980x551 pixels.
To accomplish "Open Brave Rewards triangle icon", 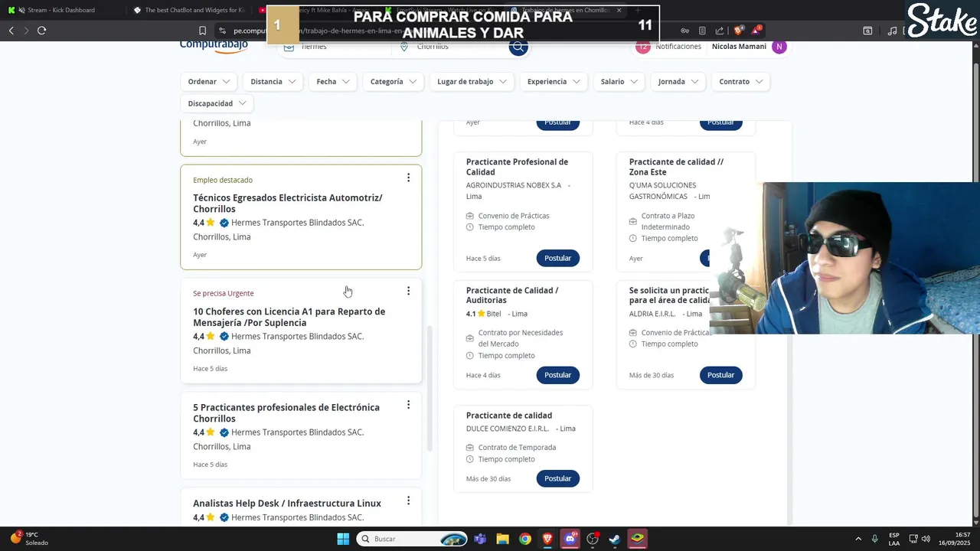I will (756, 31).
